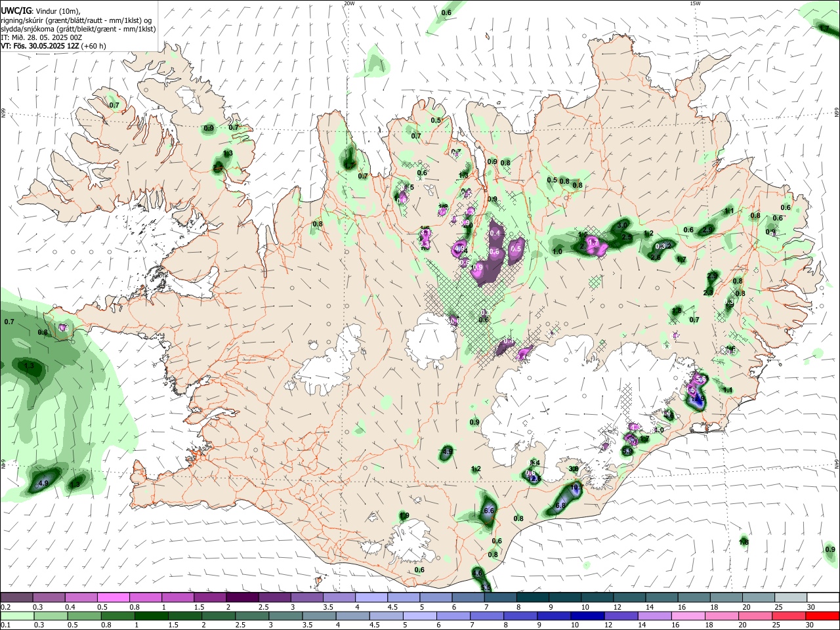The width and height of the screenshot is (840, 630).
Task: Pick the 0.2 gray-purple swatch in the snow legend
Action: (16, 598)
